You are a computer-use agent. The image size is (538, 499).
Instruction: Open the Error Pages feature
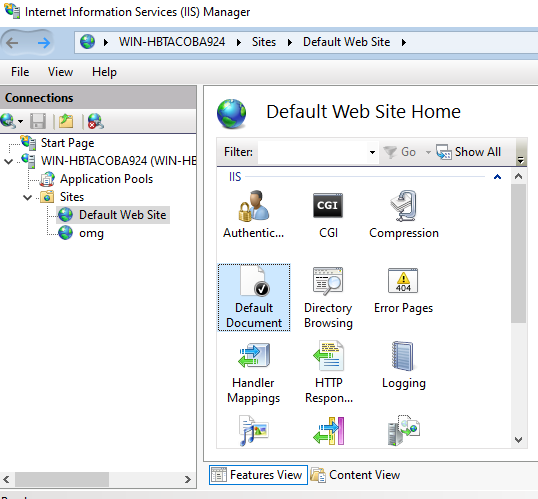(403, 291)
